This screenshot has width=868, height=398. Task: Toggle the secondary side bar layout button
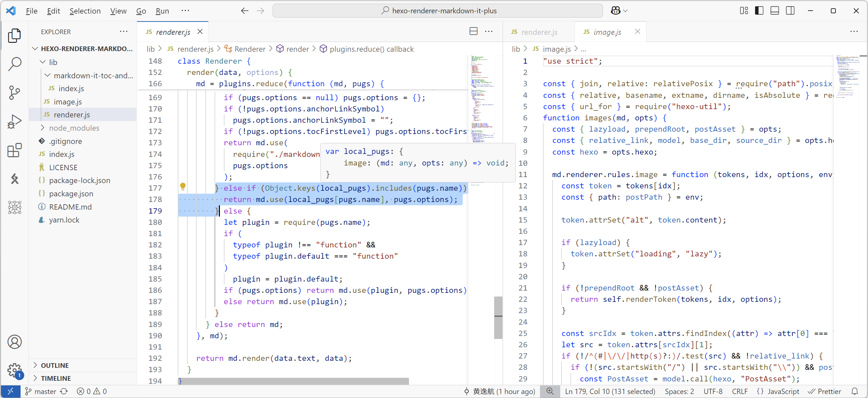coord(790,11)
